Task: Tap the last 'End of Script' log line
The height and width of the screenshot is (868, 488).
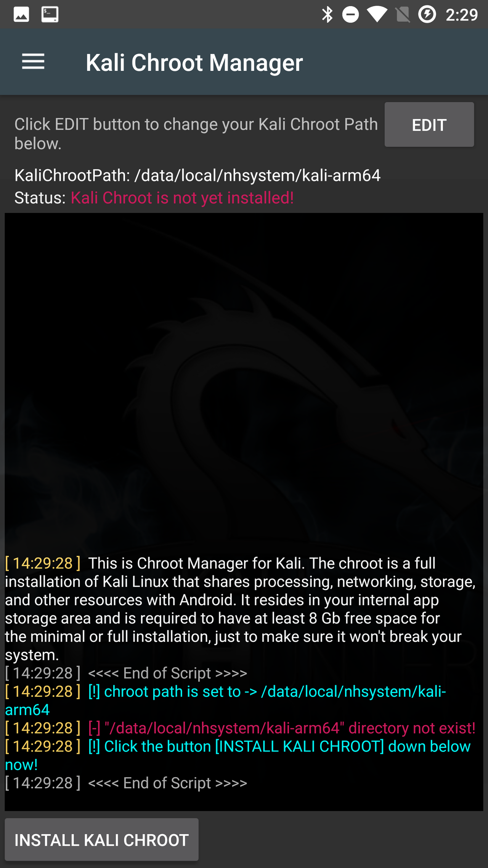Action: tap(126, 783)
